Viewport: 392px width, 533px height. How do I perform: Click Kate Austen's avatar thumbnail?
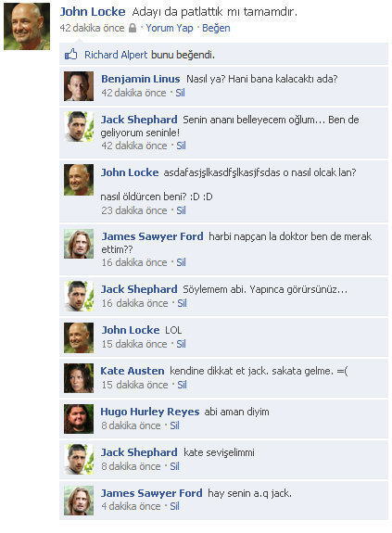pyautogui.click(x=79, y=378)
